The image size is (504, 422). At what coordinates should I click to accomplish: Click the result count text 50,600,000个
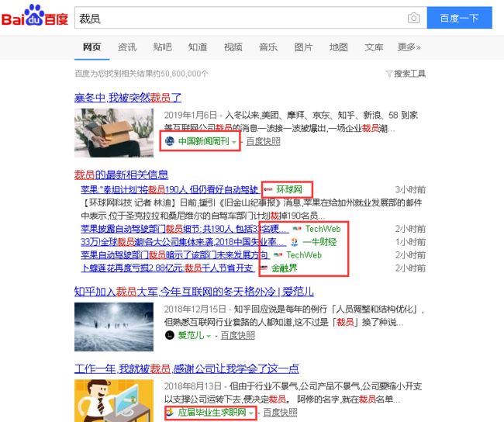click(x=185, y=74)
